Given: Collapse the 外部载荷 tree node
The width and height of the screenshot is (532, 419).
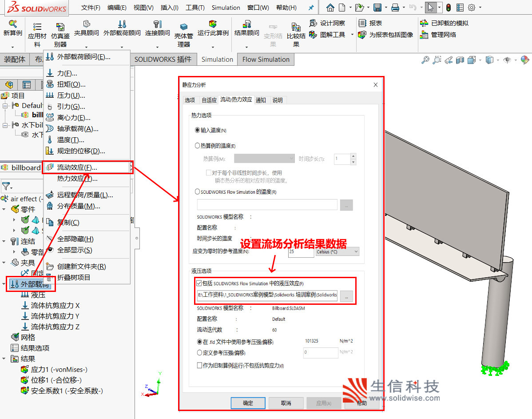Looking at the screenshot, I should coord(4,284).
